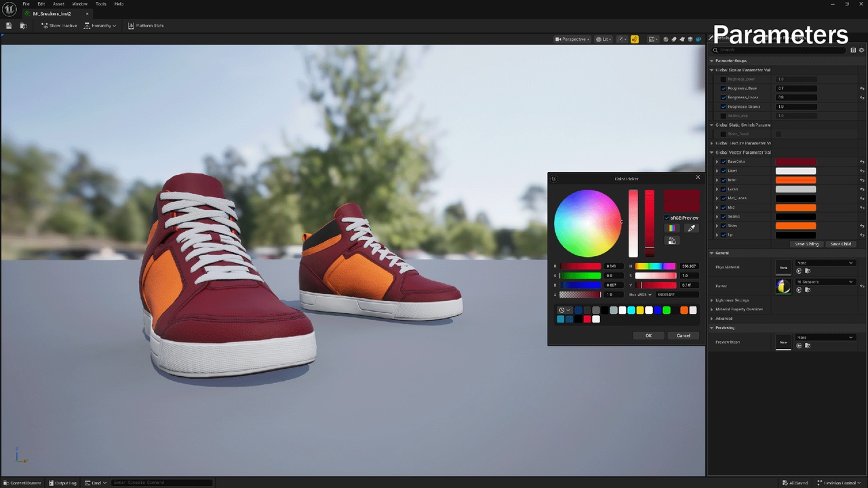Expand Global Texture Parameter Values group
Viewport: 868px width, 488px height.
click(712, 143)
